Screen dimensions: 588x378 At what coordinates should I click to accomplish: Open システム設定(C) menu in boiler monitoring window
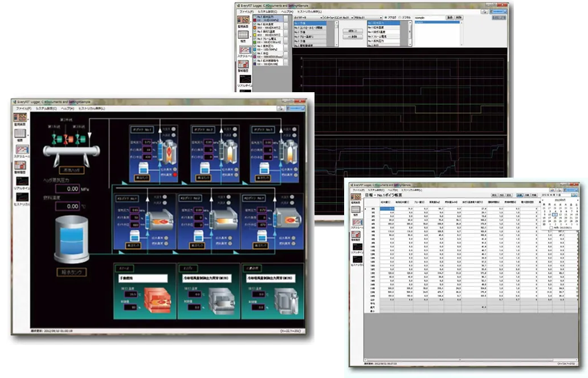(x=46, y=109)
